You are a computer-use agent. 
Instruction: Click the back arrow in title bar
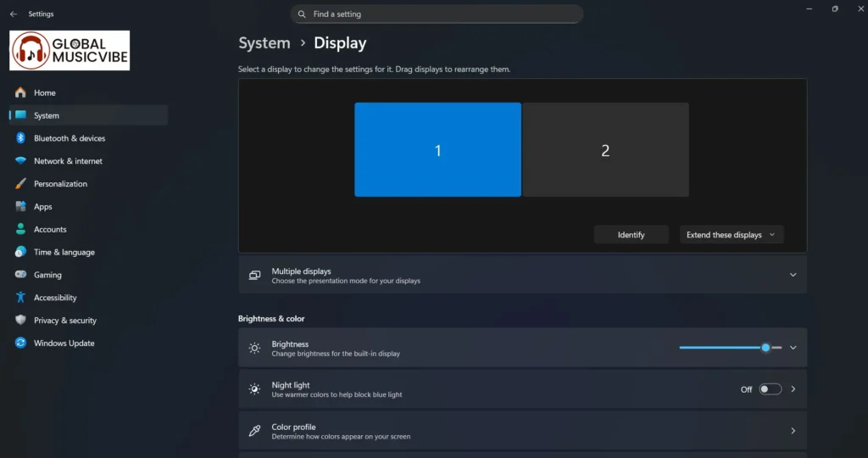14,14
